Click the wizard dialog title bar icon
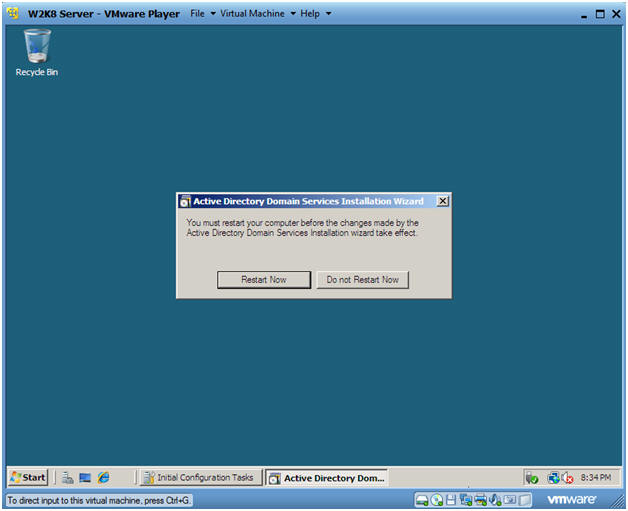This screenshot has width=628, height=511. click(185, 201)
